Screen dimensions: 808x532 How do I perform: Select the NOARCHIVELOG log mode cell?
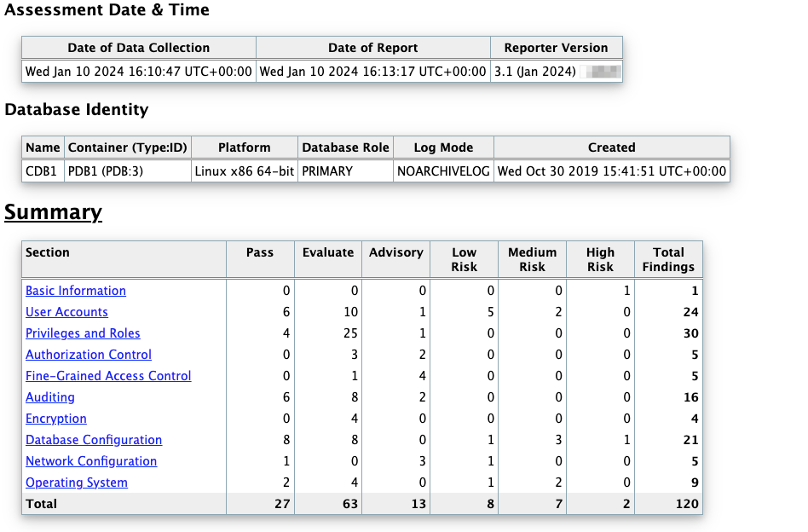click(x=443, y=171)
